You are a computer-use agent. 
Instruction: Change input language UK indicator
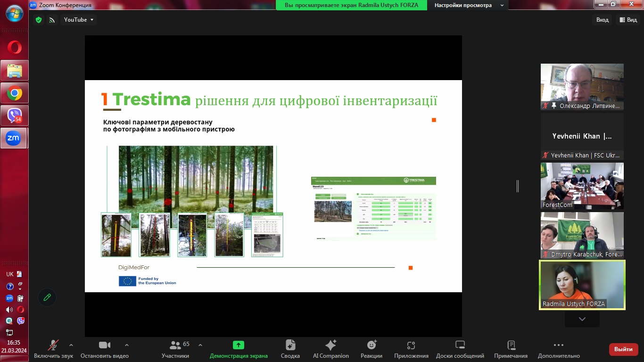[x=9, y=274]
